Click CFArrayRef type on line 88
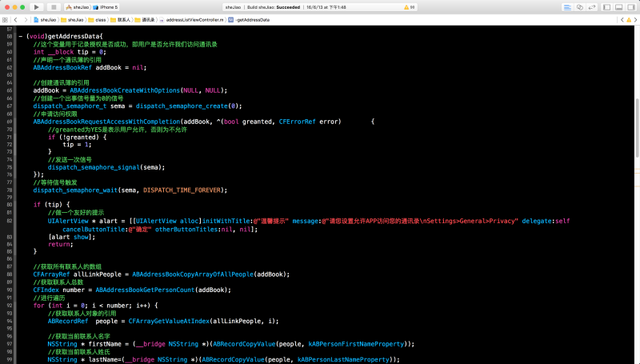The height and width of the screenshot is (364, 640). [51, 274]
